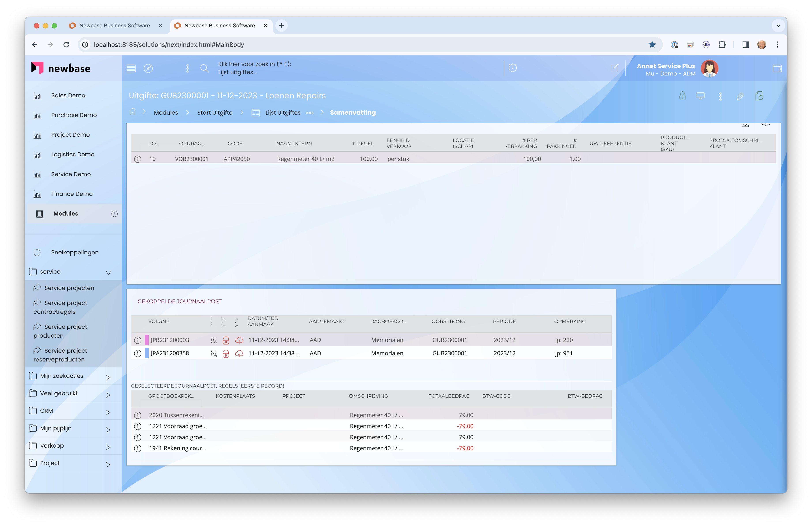Collapse Snelkoppelingen with the minus circle
The width and height of the screenshot is (812, 526).
[37, 253]
